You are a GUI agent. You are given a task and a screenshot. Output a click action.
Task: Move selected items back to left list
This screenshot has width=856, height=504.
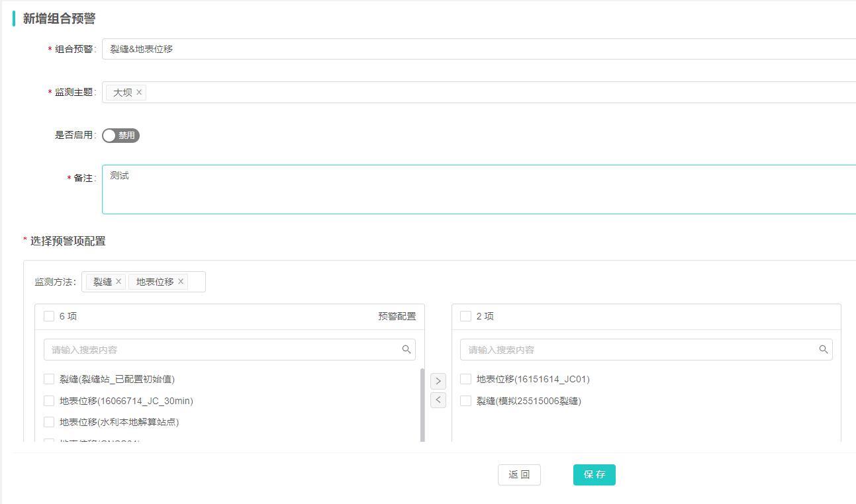point(438,400)
